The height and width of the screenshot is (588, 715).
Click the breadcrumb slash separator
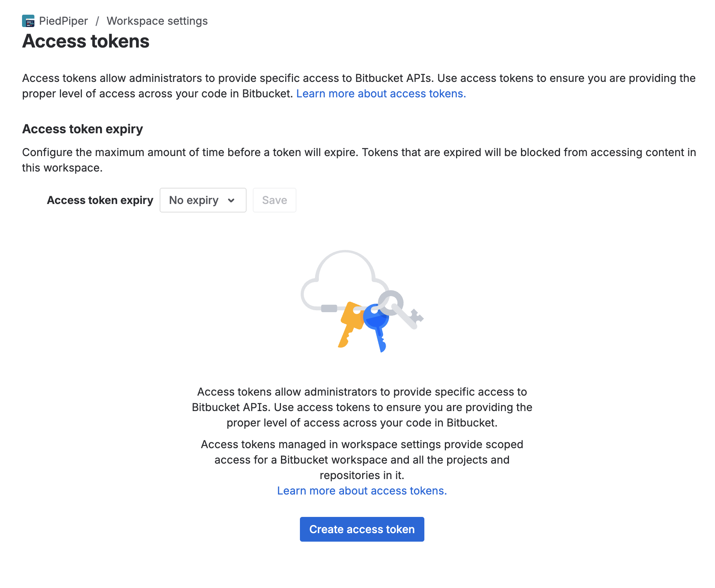(97, 21)
